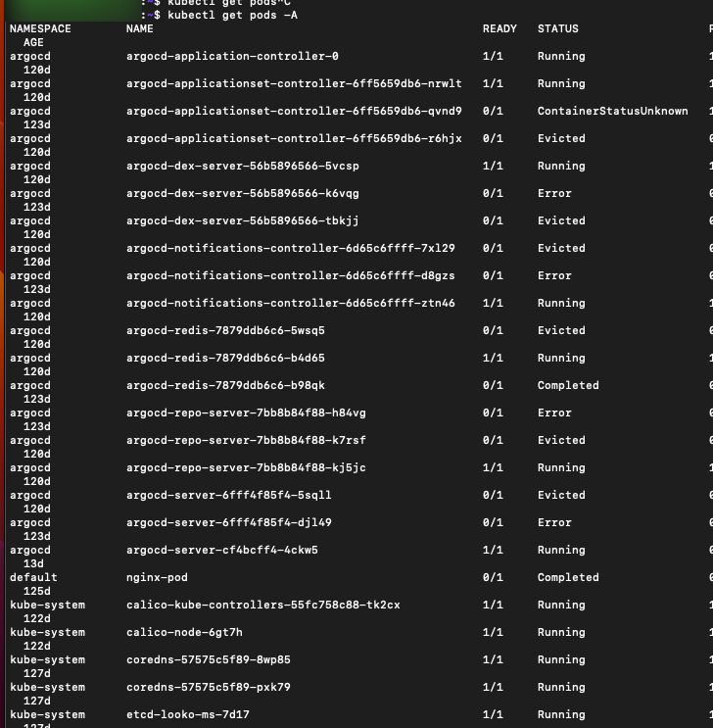Select the 'kubectl get pods -A' command text

pos(232,16)
